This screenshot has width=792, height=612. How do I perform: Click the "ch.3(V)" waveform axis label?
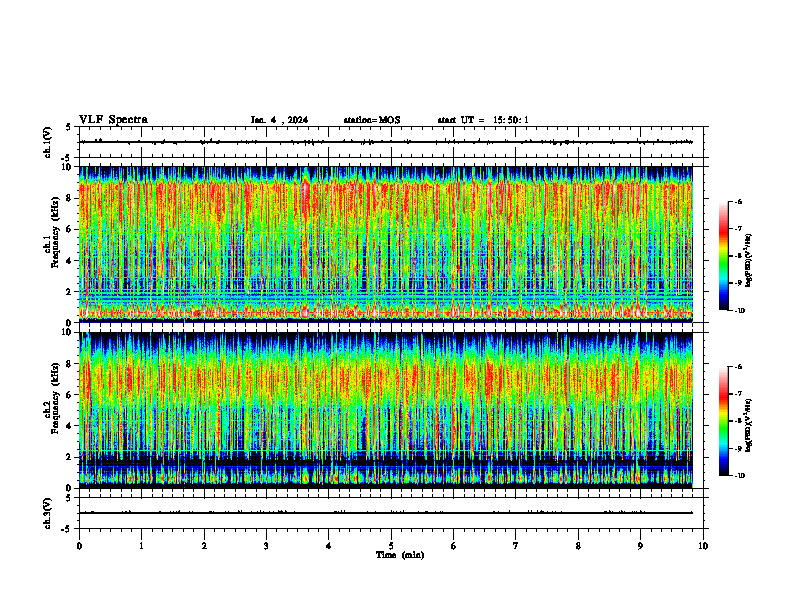pos(48,513)
